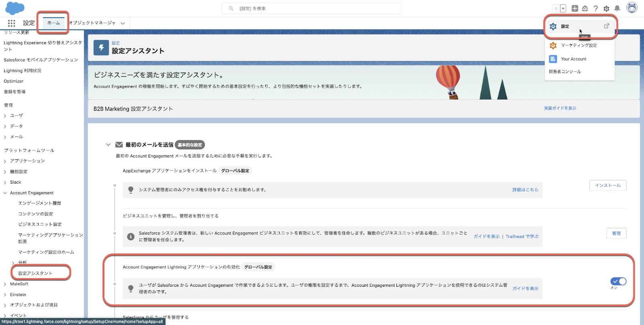The image size is (644, 325).
Task: Open Optimizer in sidebar
Action: pos(14,81)
